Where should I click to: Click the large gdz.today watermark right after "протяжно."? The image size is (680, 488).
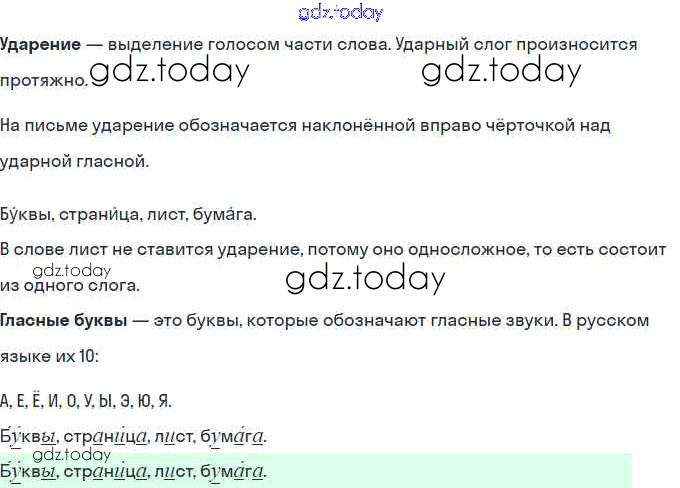click(168, 71)
